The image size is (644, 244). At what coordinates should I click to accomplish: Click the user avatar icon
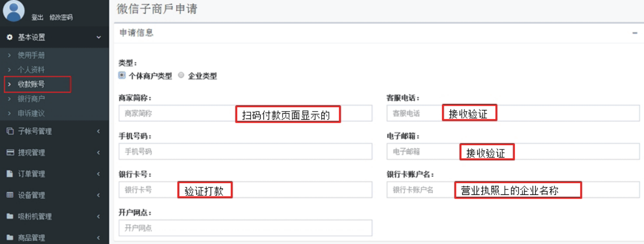13,10
